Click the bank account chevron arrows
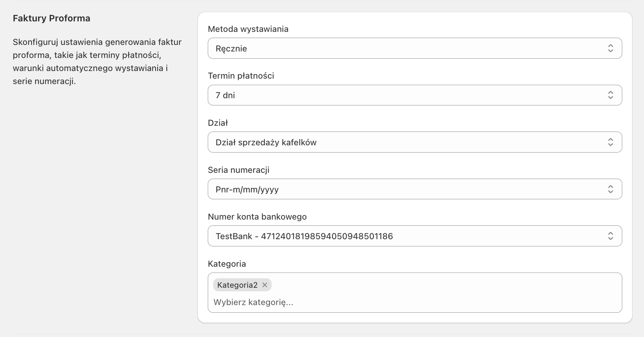This screenshot has width=644, height=337. pyautogui.click(x=610, y=236)
